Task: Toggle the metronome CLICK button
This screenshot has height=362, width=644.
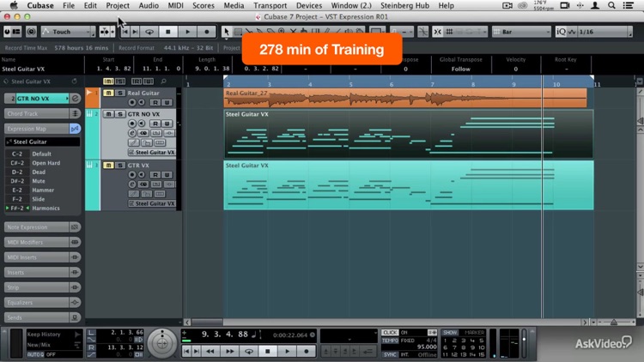Action: 390,333
